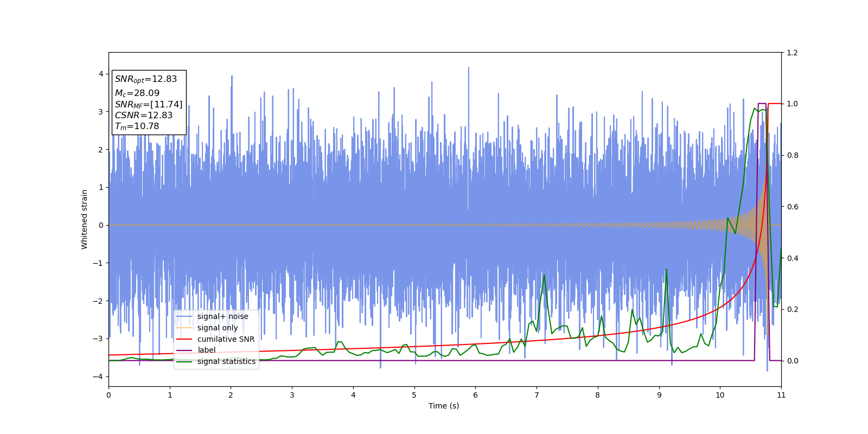Image resolution: width=868 pixels, height=434 pixels.
Task: Click the SNRMF=[11.74] annotation
Action: pos(149,104)
